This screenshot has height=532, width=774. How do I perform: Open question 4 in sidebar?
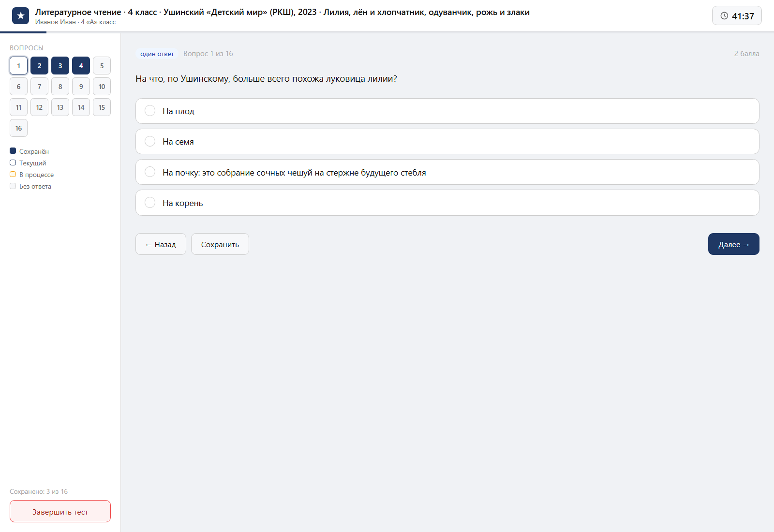pos(81,66)
